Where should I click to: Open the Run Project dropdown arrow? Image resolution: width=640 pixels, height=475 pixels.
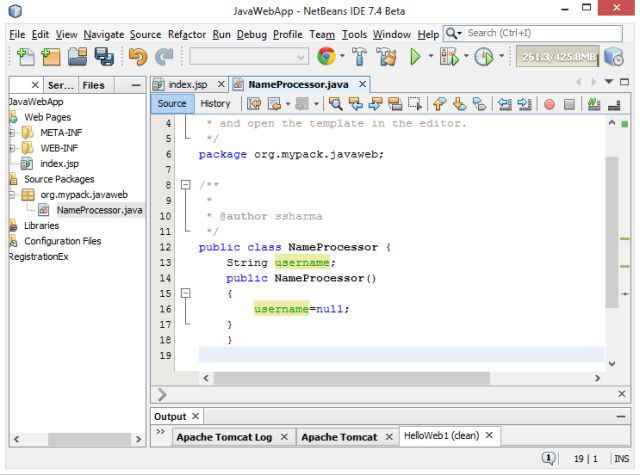coord(431,56)
